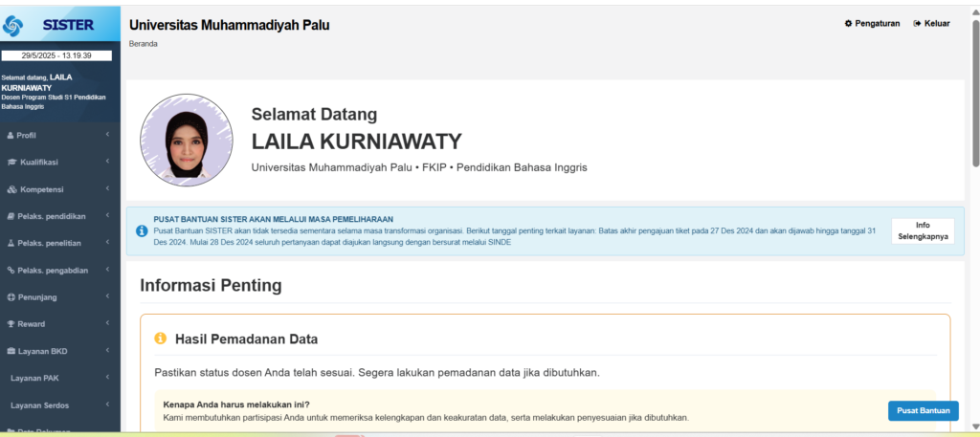The image size is (980, 437).
Task: Click the page vertical scrollbar thumb
Action: click(975, 94)
